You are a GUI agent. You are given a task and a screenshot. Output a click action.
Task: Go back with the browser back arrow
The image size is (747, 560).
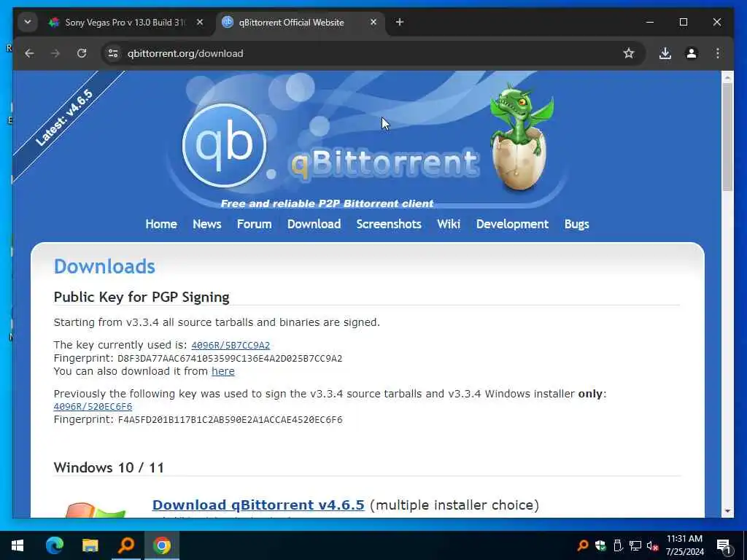coord(29,53)
